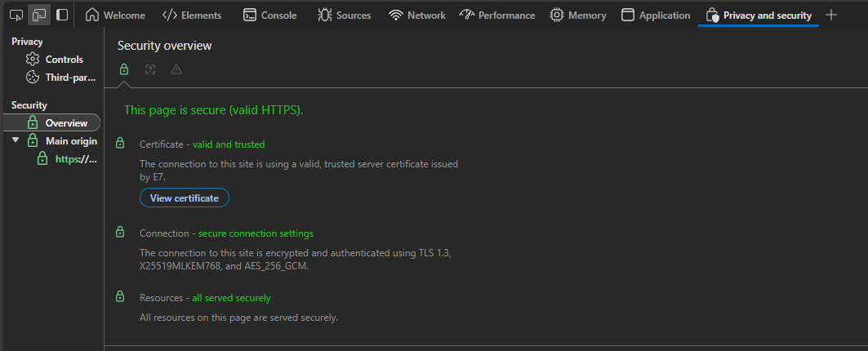Toggle device emulation mode
The image size is (868, 351).
pos(38,15)
